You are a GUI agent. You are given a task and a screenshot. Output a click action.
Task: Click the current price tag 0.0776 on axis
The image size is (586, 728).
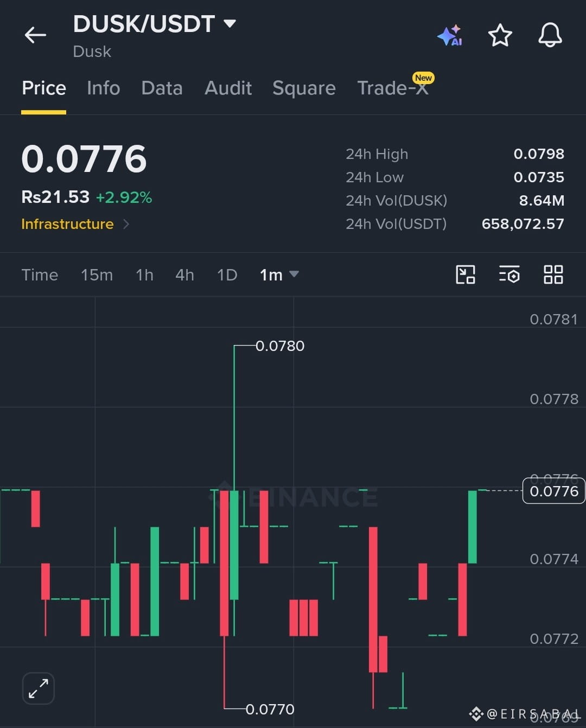[553, 491]
